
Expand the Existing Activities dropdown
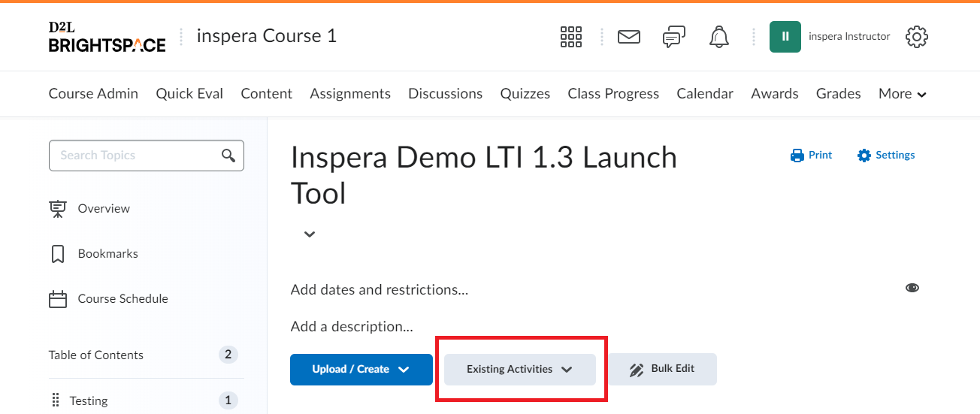coord(520,369)
